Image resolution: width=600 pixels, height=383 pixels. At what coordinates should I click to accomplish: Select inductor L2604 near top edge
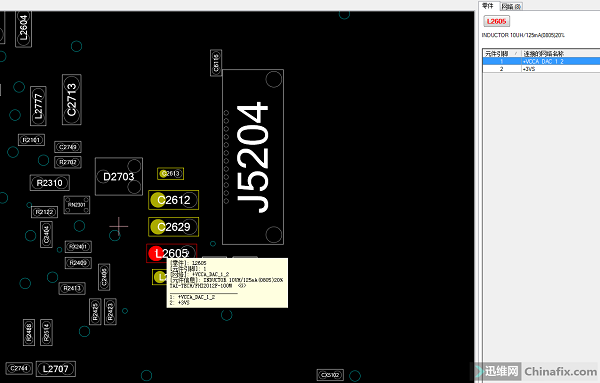click(23, 28)
